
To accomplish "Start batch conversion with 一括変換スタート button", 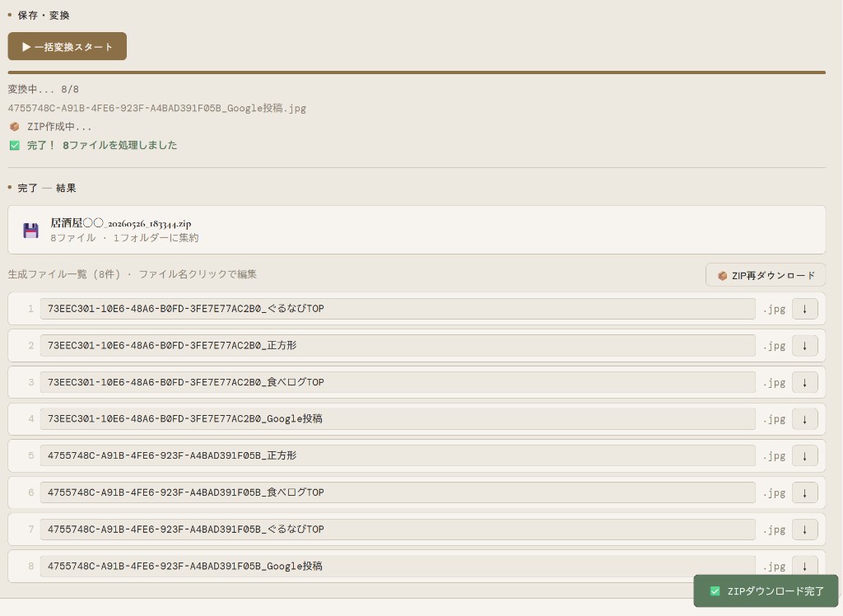I will (x=68, y=46).
